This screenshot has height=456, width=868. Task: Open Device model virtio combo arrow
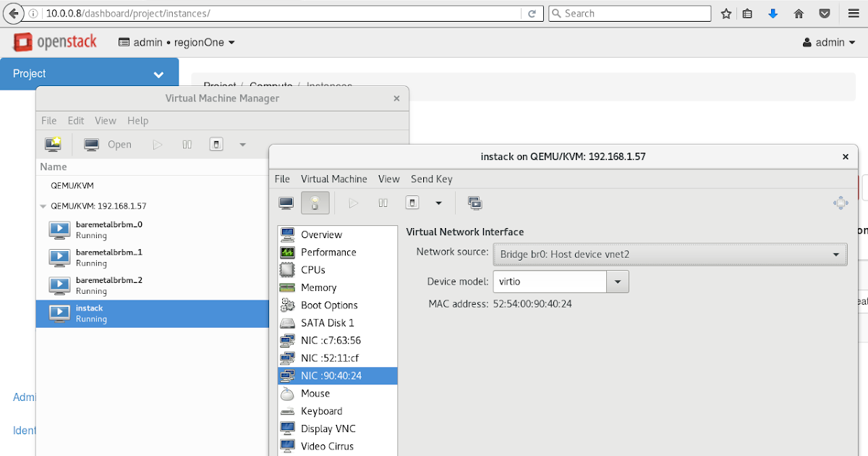pos(618,282)
